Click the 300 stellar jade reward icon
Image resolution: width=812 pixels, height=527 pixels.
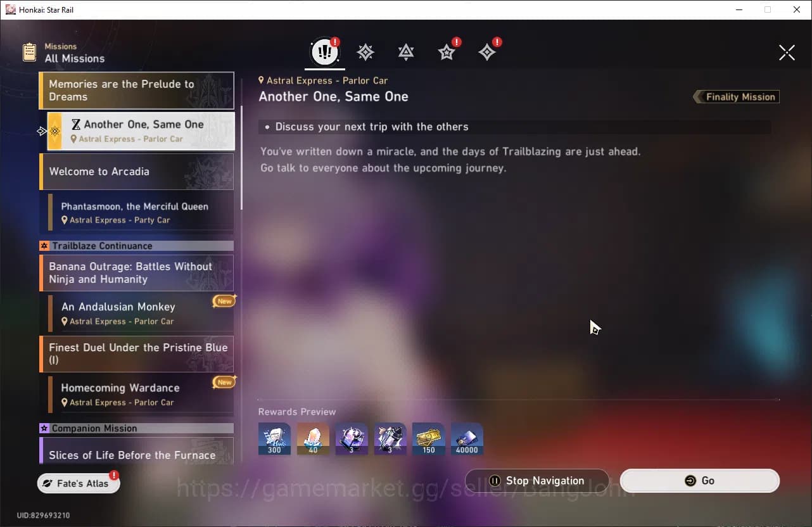coord(274,439)
